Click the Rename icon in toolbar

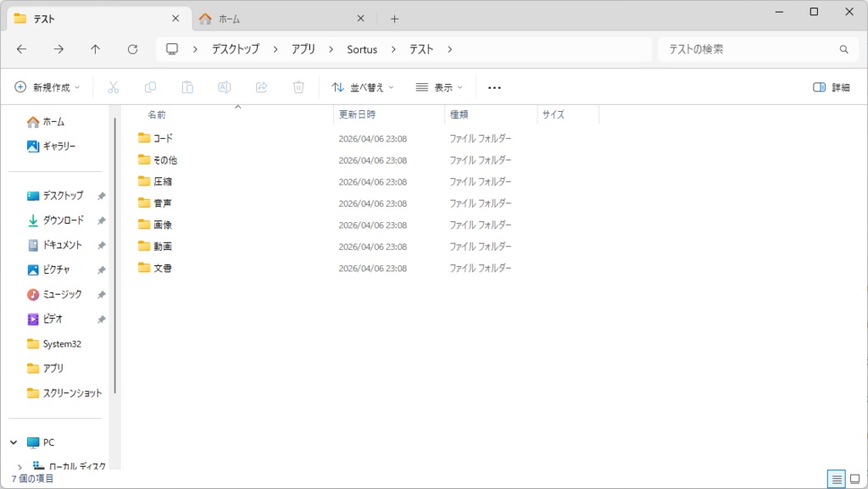pos(224,87)
